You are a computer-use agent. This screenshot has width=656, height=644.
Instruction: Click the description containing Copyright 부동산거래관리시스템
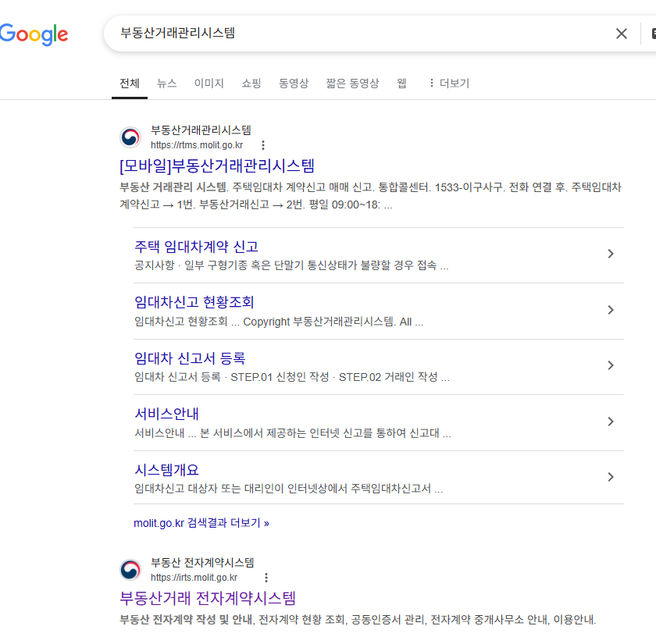pyautogui.click(x=279, y=322)
